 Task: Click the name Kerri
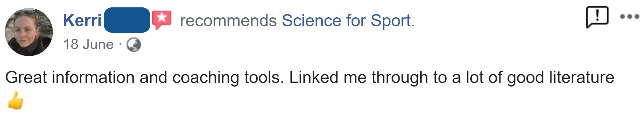[82, 21]
